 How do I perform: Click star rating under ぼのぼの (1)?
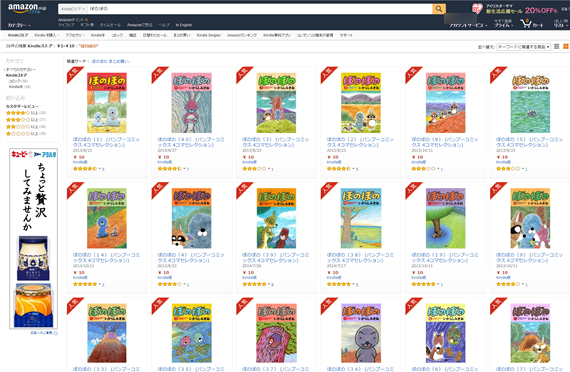pos(85,169)
